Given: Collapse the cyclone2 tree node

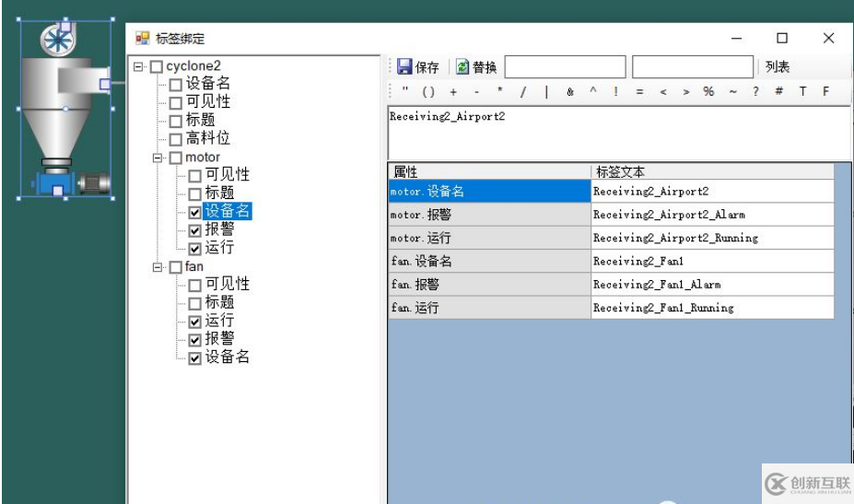Looking at the screenshot, I should [138, 66].
